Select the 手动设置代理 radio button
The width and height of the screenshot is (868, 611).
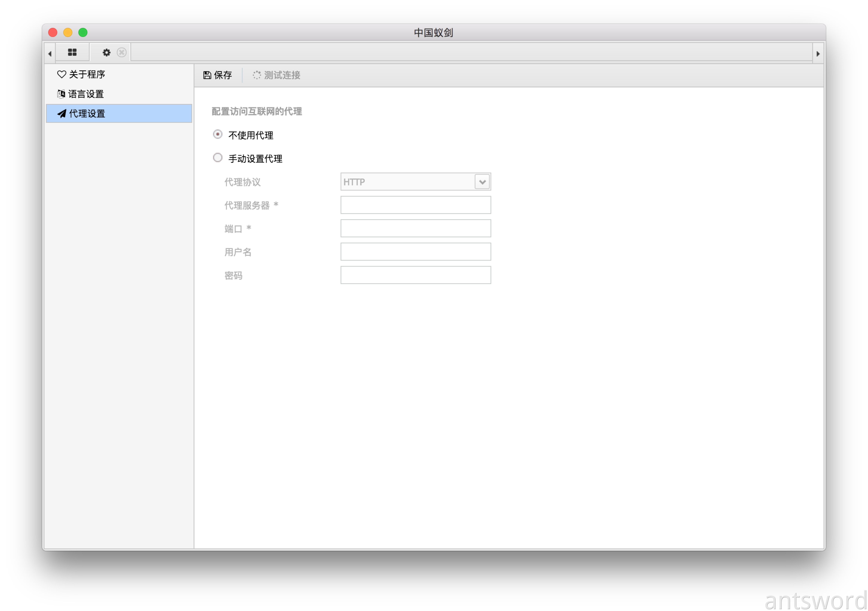[218, 158]
